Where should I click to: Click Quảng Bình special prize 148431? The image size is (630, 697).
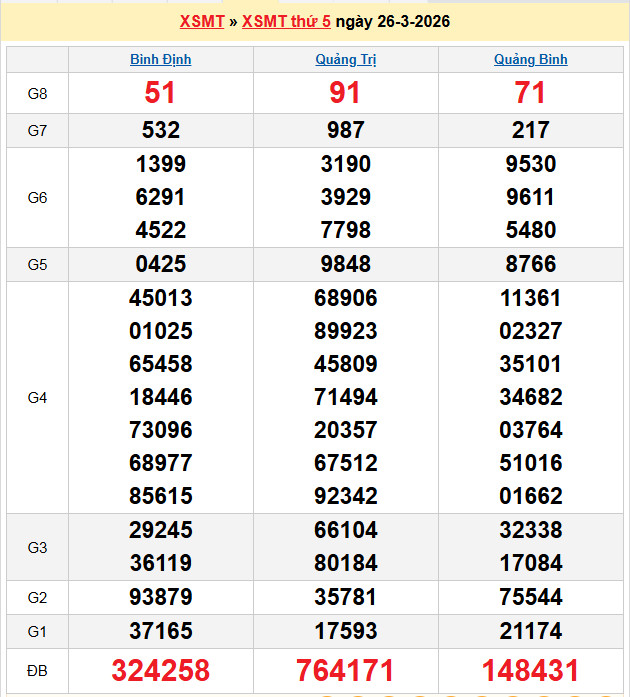point(530,670)
